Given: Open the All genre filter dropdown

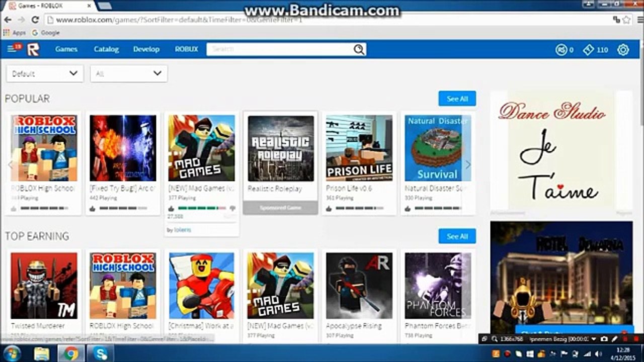Looking at the screenshot, I should pyautogui.click(x=129, y=73).
